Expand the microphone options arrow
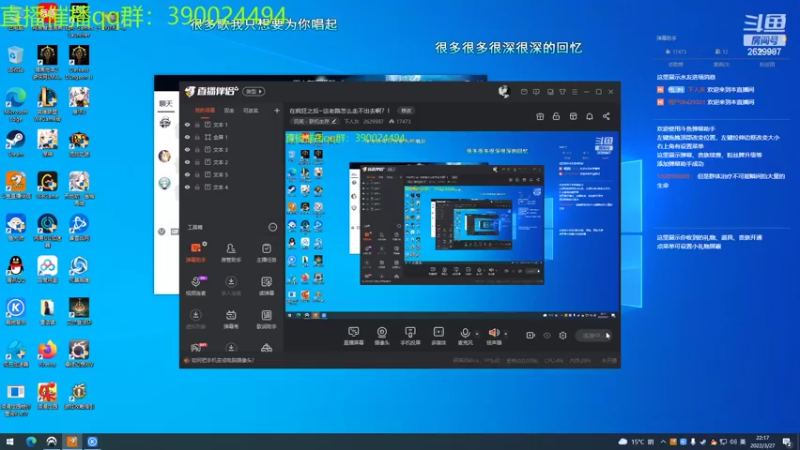This screenshot has height=450, width=800. (x=477, y=334)
